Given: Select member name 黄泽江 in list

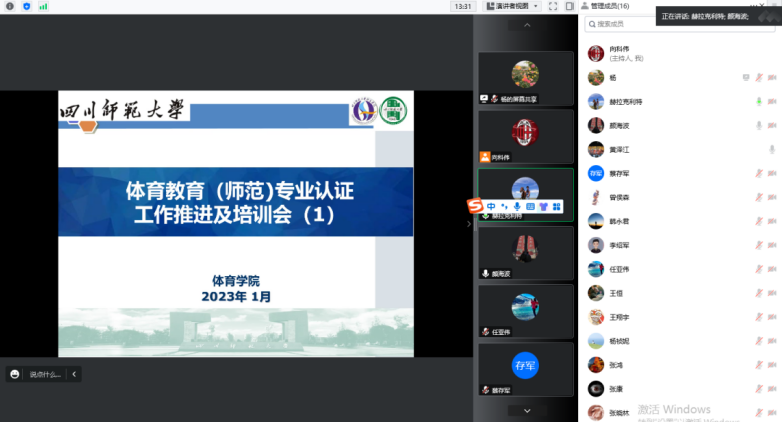Looking at the screenshot, I should (x=619, y=150).
